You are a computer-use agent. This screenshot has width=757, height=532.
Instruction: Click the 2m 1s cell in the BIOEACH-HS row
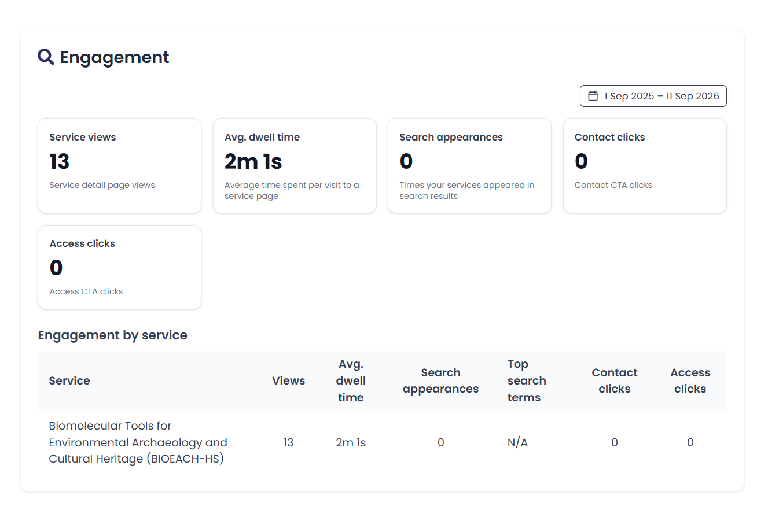pyautogui.click(x=351, y=442)
